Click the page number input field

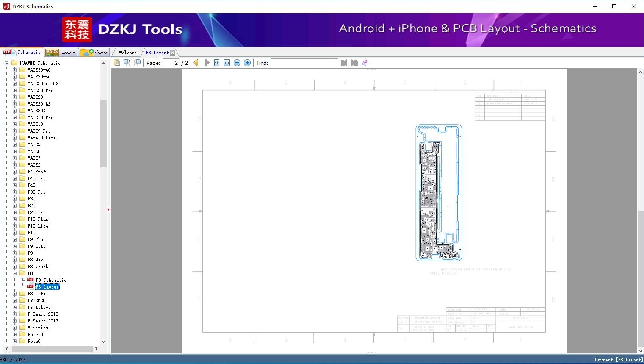(x=171, y=63)
